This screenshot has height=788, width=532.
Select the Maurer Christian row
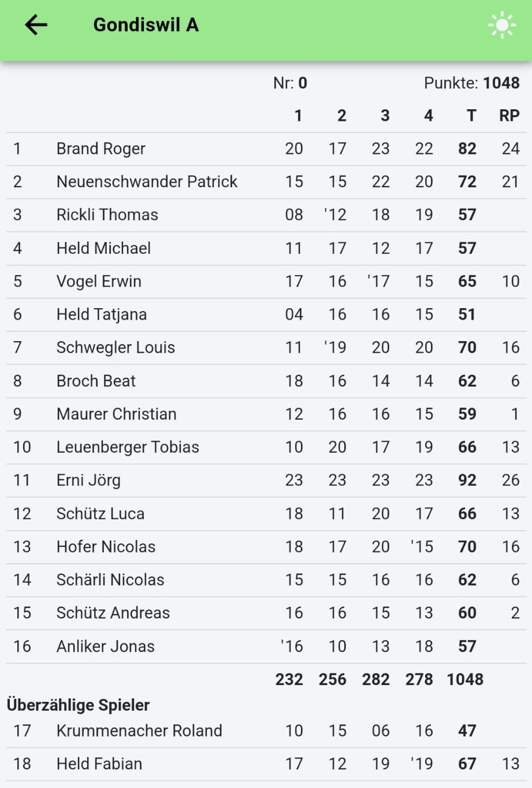click(x=116, y=414)
